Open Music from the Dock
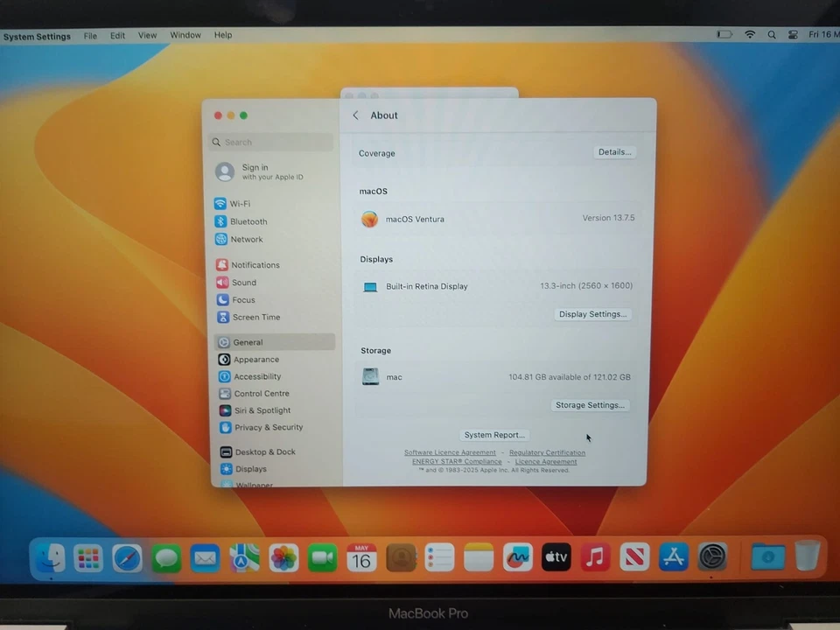The height and width of the screenshot is (630, 840). (x=595, y=556)
